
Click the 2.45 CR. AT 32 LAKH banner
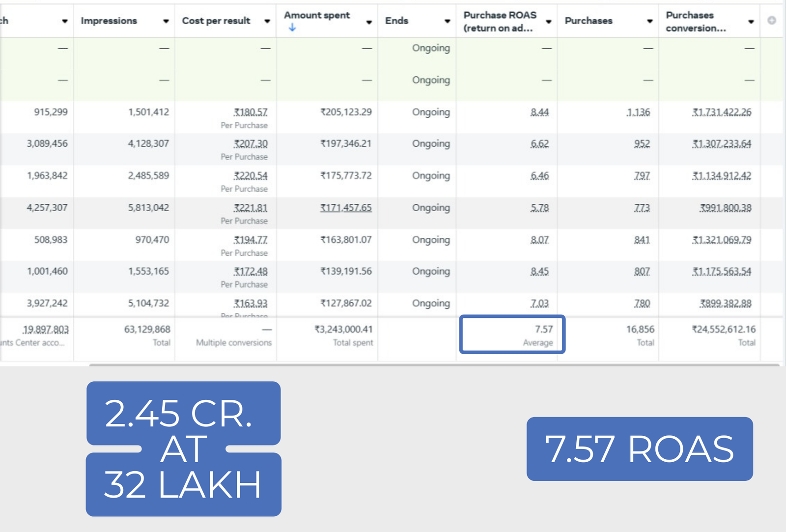tap(183, 449)
